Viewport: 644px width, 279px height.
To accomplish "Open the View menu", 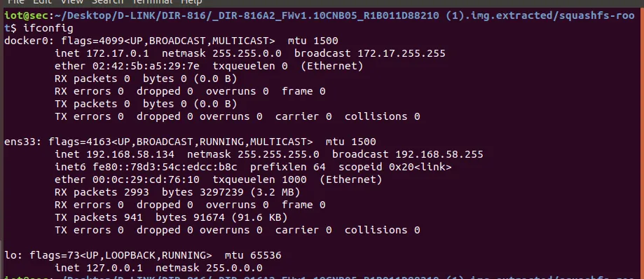I will (x=71, y=2).
